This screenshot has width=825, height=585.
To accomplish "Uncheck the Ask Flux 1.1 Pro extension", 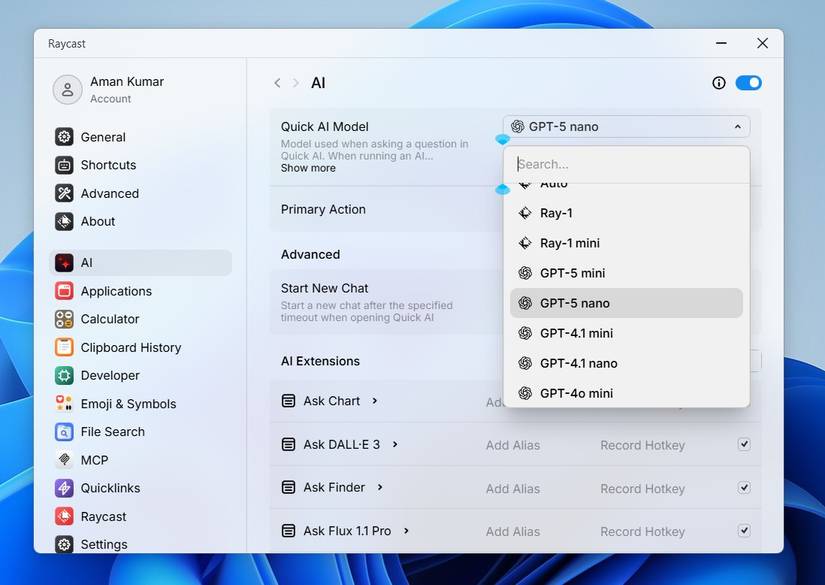I will [x=744, y=531].
